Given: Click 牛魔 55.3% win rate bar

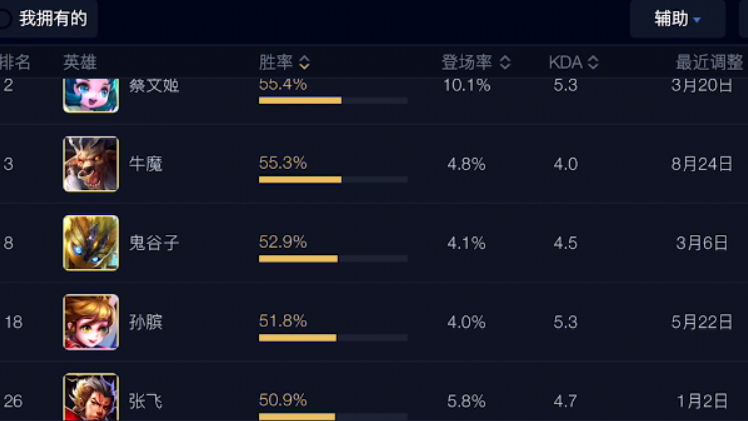Looking at the screenshot, I should (333, 180).
